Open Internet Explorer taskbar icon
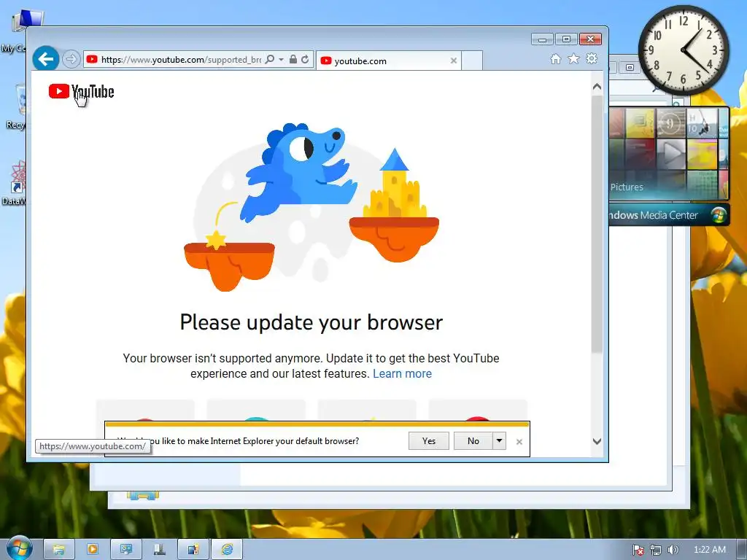Screen dimensions: 747x560 pos(227,550)
